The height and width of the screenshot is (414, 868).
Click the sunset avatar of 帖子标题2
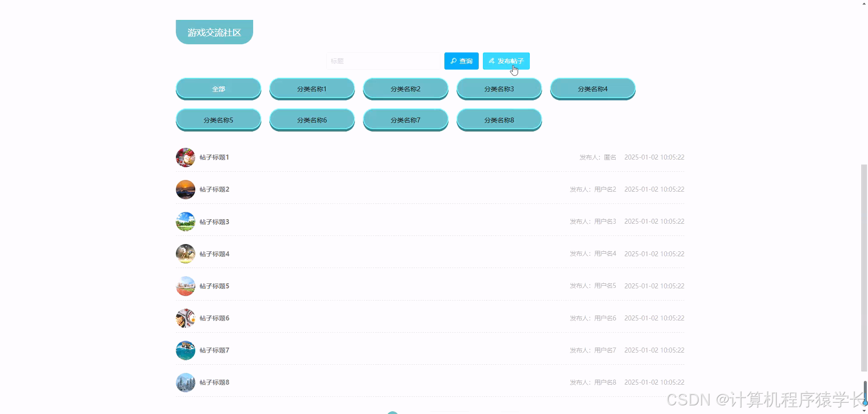[x=185, y=189]
